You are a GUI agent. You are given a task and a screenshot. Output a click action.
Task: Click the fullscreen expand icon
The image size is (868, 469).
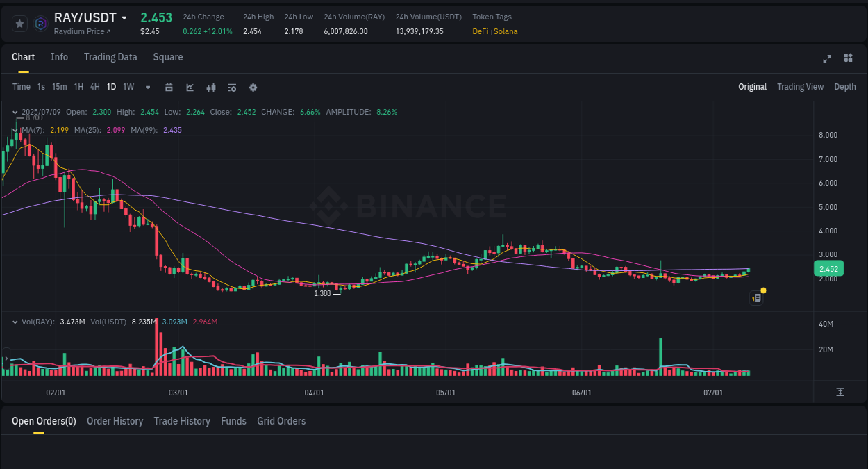pos(827,59)
